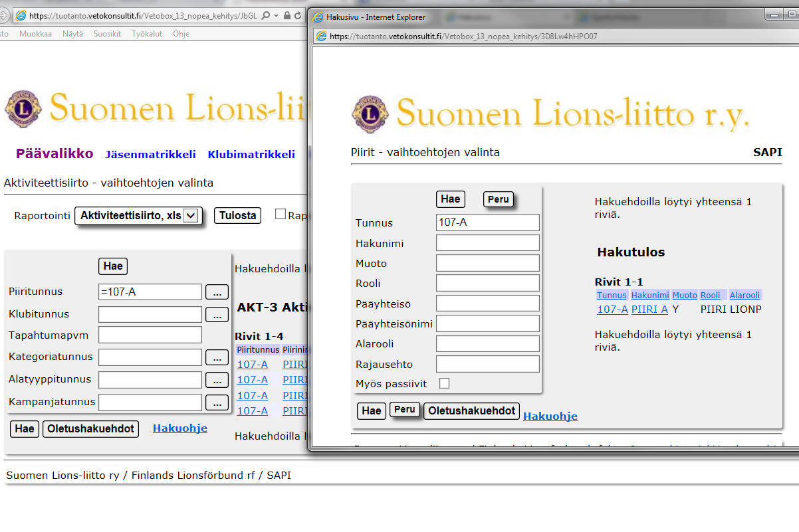Screen dimensions: 799x532
Task: Toggle the checkbox next to the Tulosta button
Action: pyautogui.click(x=281, y=214)
